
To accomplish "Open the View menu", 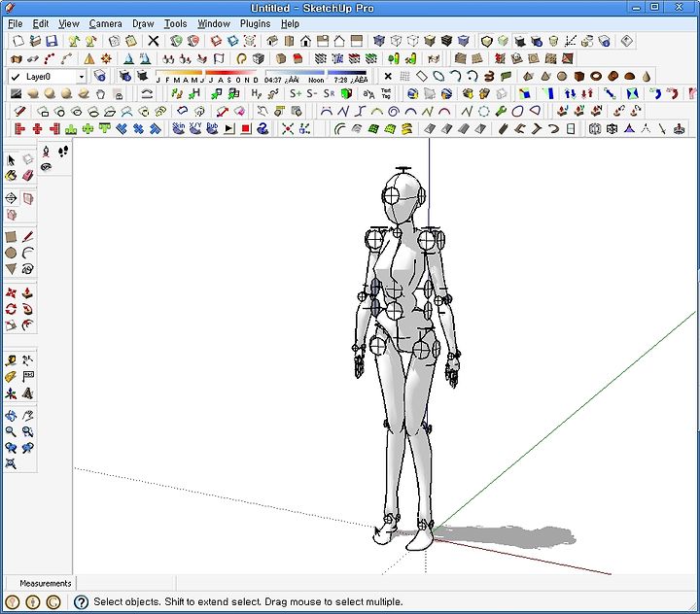I will pos(69,23).
